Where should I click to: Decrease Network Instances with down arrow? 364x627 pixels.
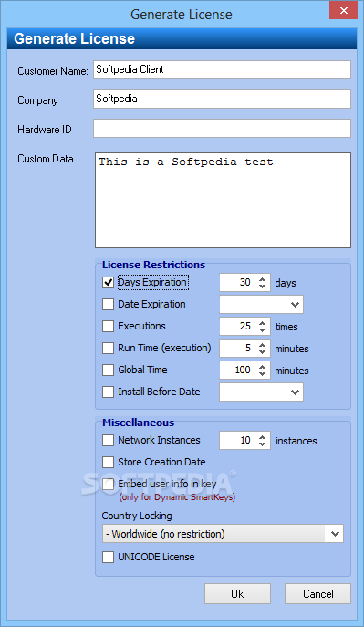(x=262, y=445)
